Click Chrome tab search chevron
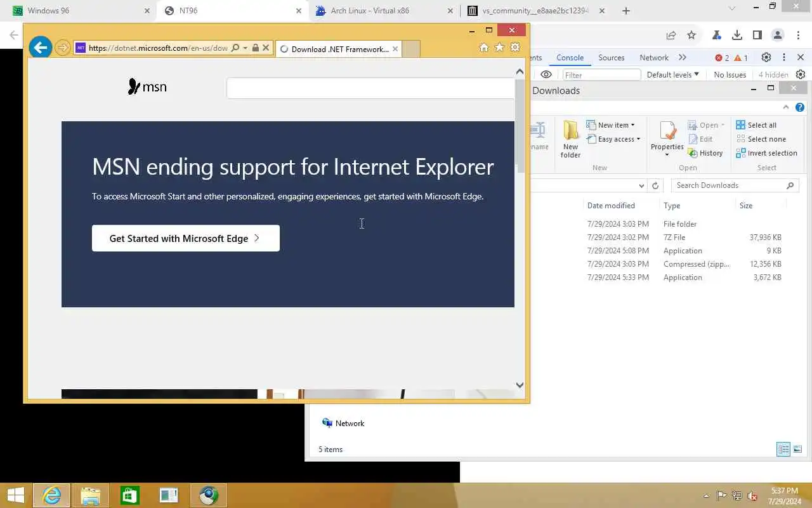 coord(731,9)
